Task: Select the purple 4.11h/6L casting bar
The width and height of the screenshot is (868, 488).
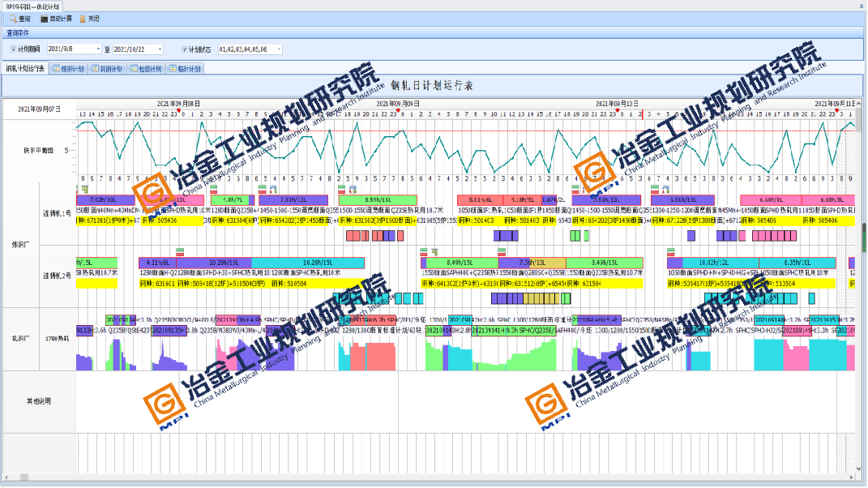Action: (158, 263)
